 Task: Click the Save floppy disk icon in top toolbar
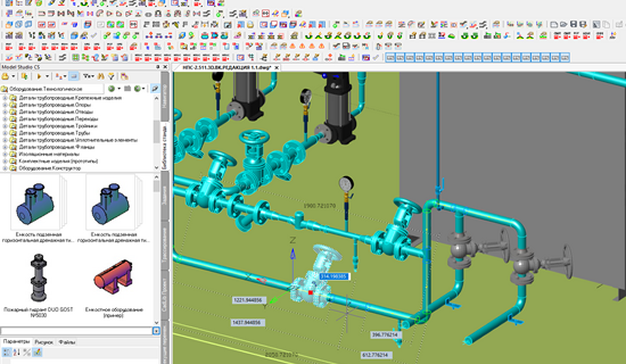point(574,24)
